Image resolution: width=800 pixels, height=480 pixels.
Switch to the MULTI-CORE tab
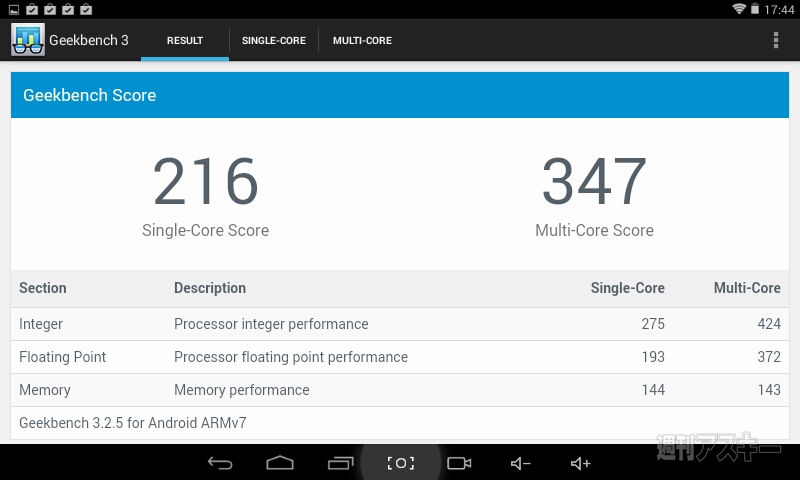362,41
